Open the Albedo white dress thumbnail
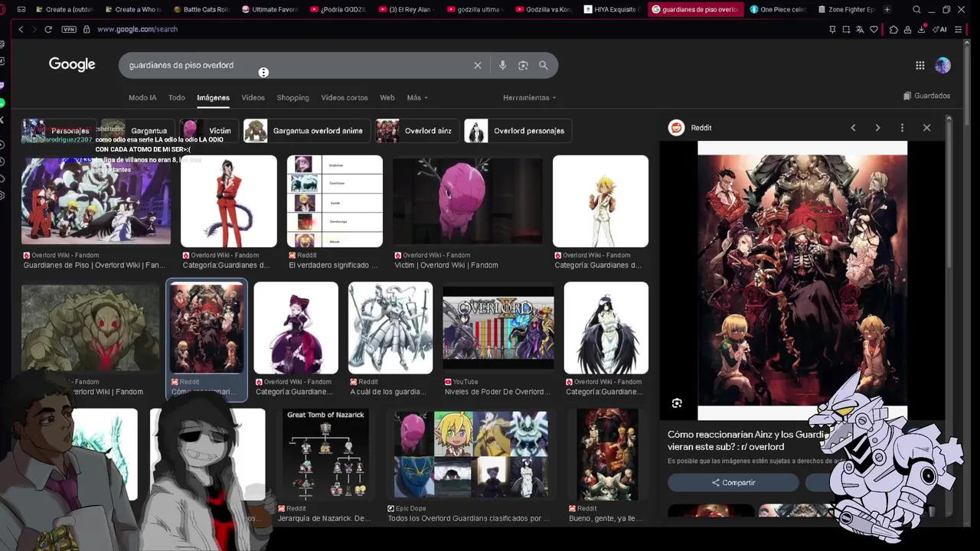980x551 pixels. tap(606, 328)
